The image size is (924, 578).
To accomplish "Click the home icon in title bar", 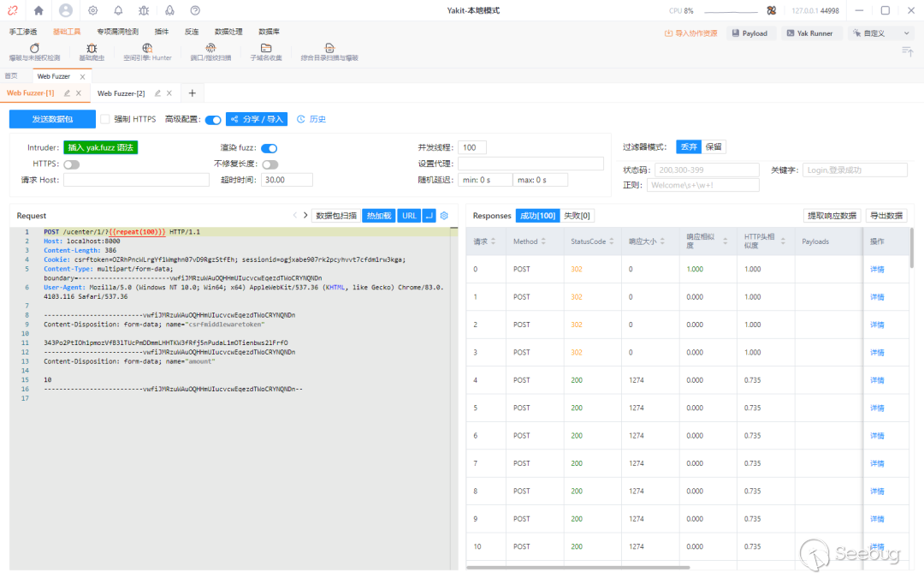I will (x=38, y=10).
